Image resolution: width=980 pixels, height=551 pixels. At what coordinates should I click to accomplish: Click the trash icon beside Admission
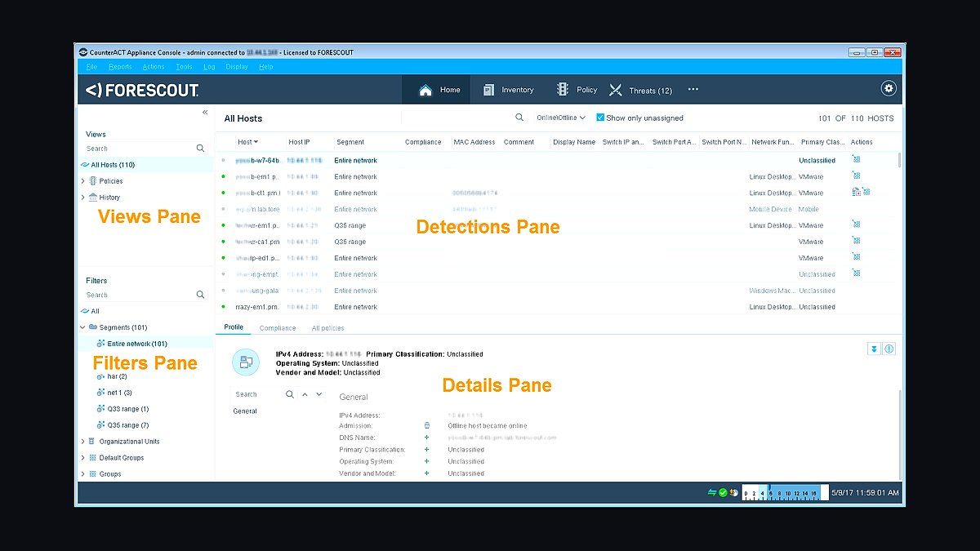pos(426,425)
